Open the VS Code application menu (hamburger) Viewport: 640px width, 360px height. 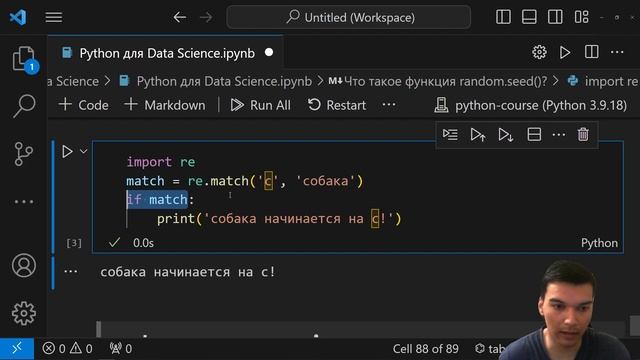click(53, 17)
